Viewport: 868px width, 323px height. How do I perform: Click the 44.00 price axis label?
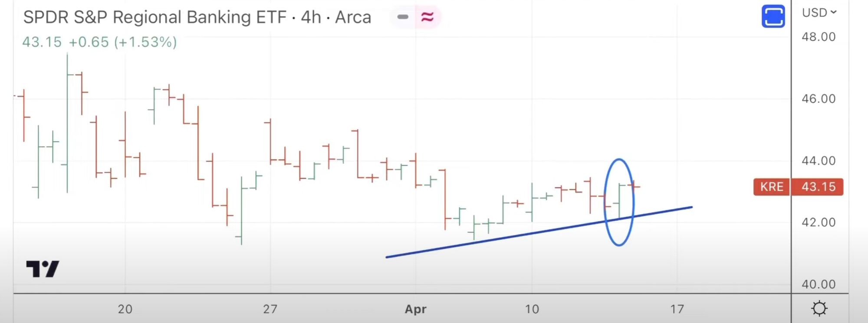tap(819, 161)
